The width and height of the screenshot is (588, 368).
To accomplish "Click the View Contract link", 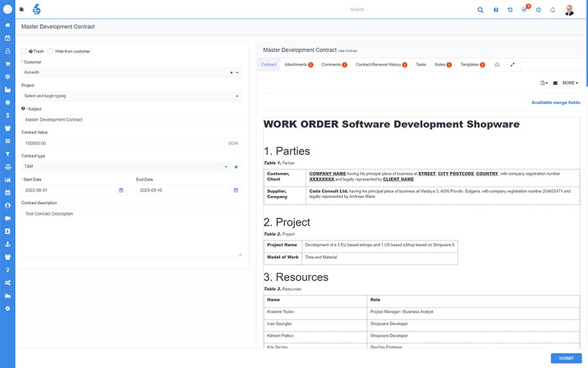I will click(x=348, y=50).
